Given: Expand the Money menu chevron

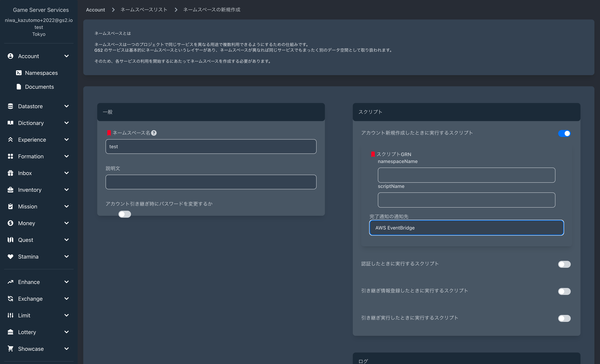Looking at the screenshot, I should pos(67,223).
